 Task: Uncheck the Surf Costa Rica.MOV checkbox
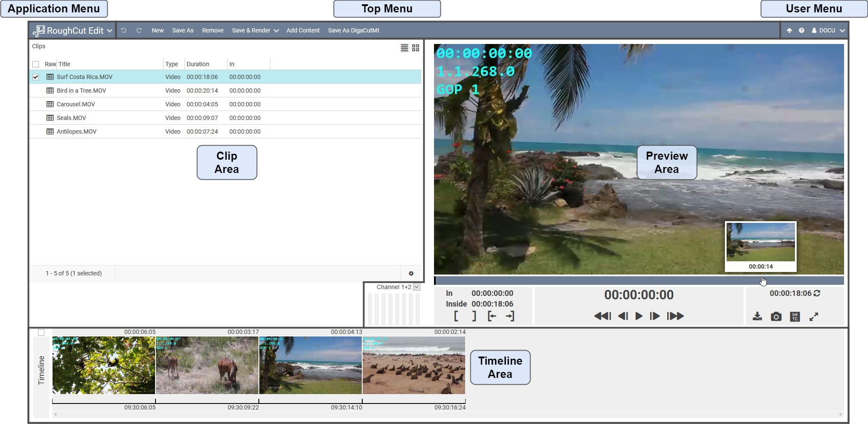click(36, 77)
